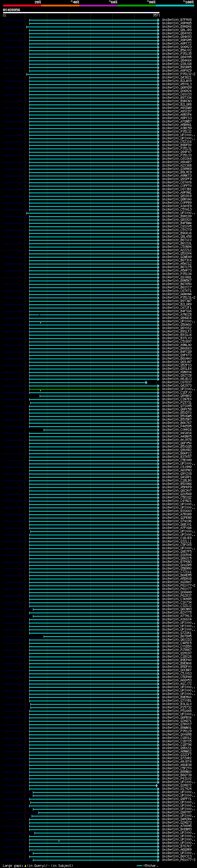Open hit UniRef100_P46595
Screen dimensions: 197x868
(x=177, y=426)
